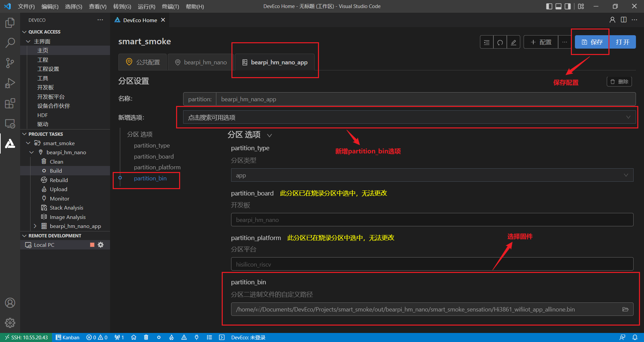Collapse smart_smoke project node
Viewport: 644px width, 342px height.
click(x=28, y=143)
